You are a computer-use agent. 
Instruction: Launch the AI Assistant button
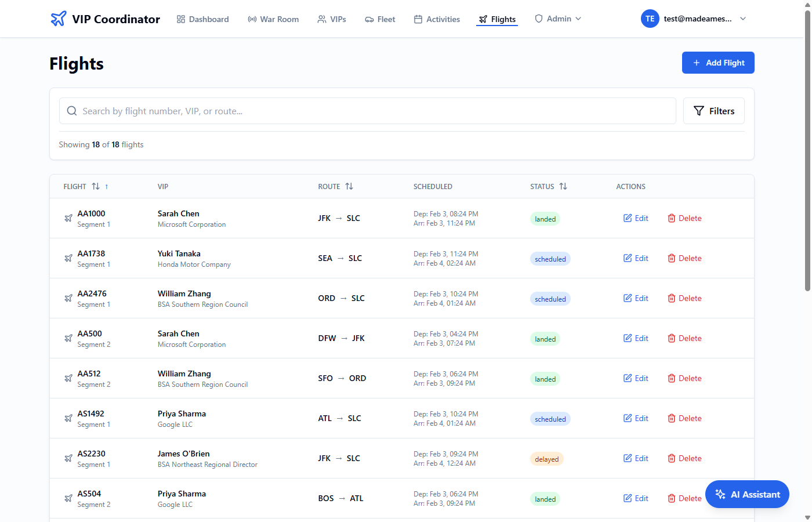[x=747, y=494]
